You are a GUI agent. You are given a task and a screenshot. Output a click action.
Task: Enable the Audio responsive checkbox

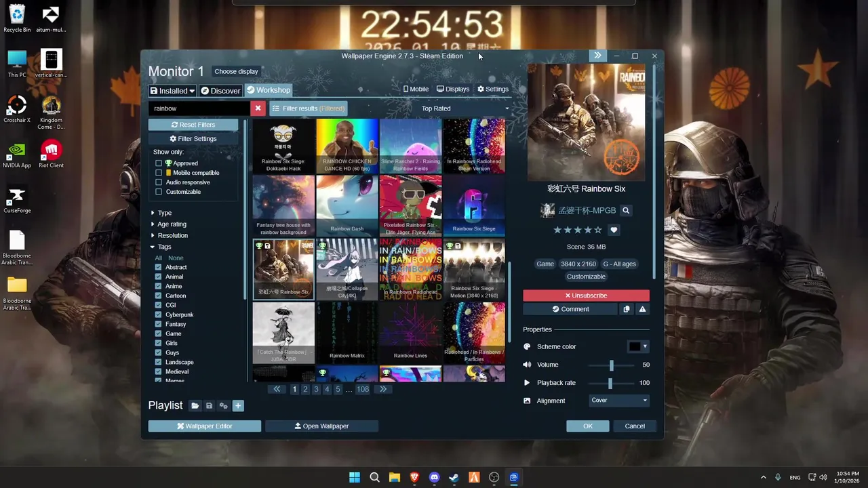pyautogui.click(x=159, y=182)
